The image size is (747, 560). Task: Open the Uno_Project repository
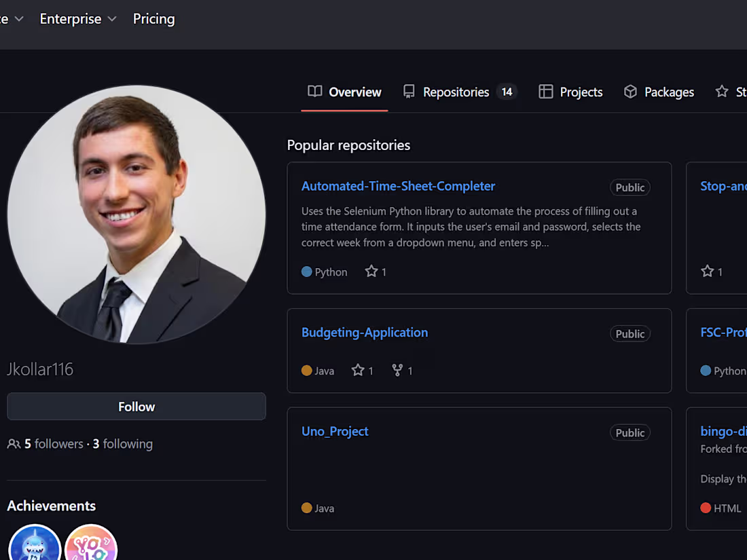coord(335,432)
